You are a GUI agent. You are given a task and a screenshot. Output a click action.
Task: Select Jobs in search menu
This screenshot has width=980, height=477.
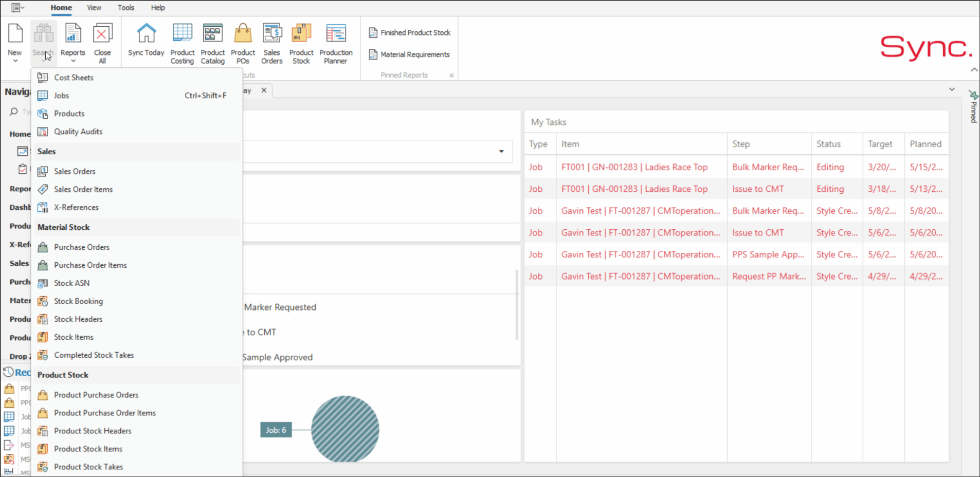137,96
